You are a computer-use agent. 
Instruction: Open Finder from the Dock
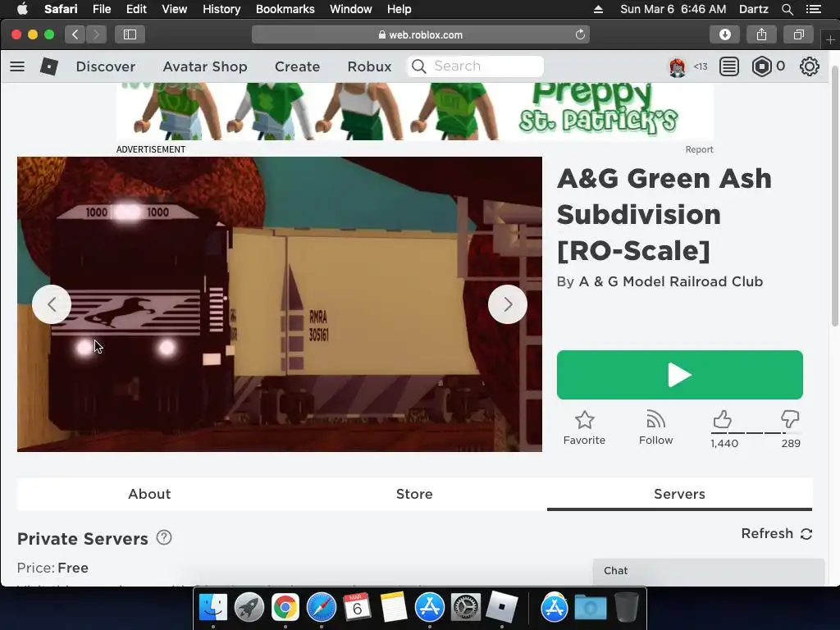(x=213, y=608)
